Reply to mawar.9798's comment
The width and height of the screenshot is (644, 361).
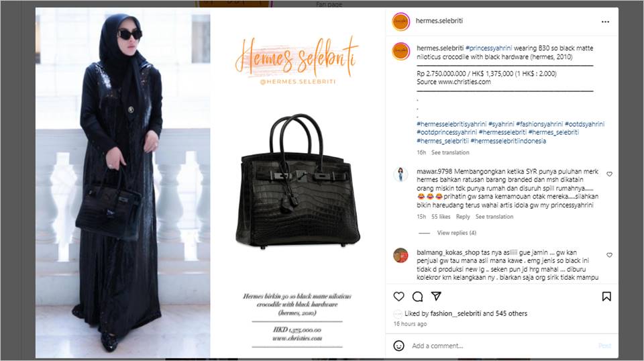462,217
